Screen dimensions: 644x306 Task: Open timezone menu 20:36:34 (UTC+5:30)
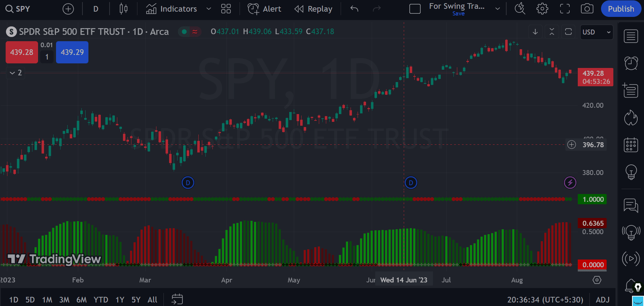point(545,300)
